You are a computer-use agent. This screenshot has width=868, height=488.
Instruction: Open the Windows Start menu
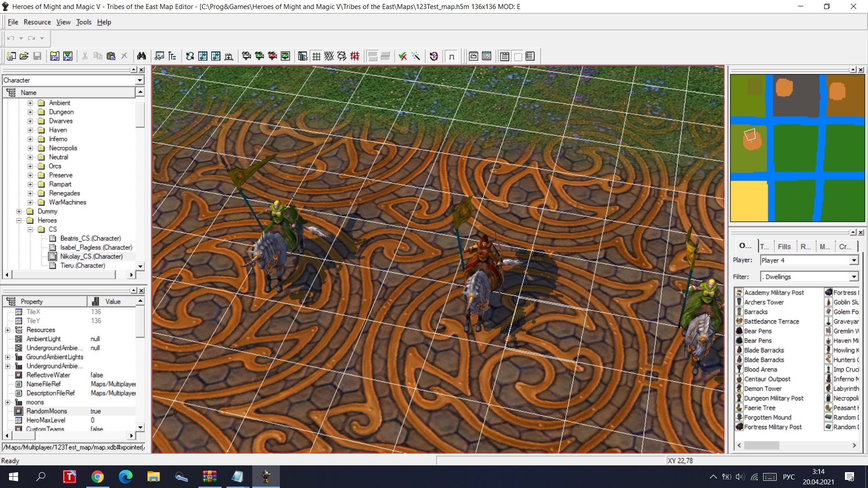coord(14,477)
